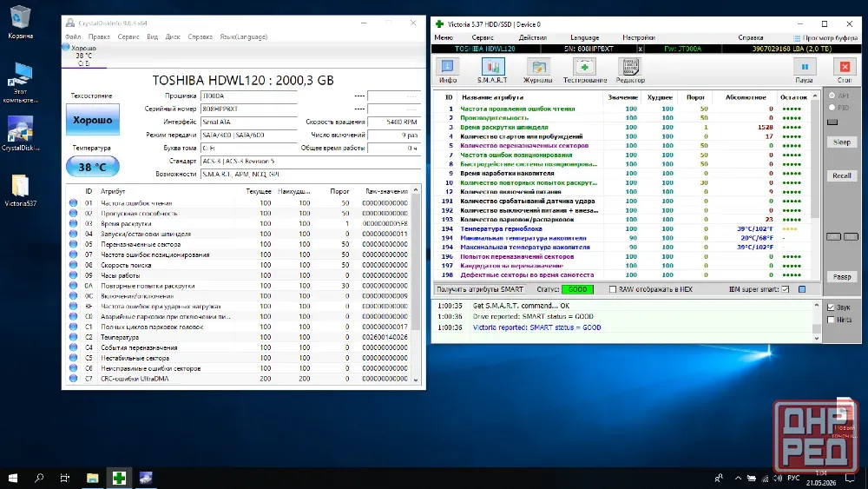The height and width of the screenshot is (489, 868).
Task: Click the 38 °C temperature button
Action: 93,167
